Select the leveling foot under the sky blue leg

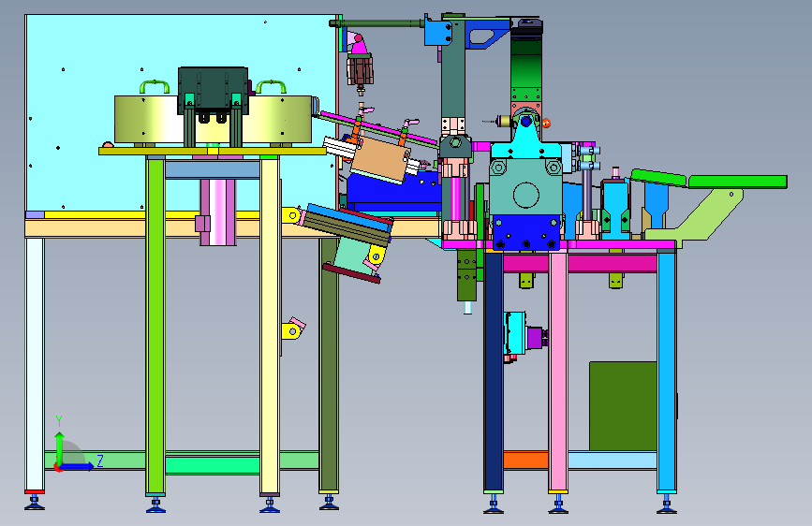[x=667, y=504]
